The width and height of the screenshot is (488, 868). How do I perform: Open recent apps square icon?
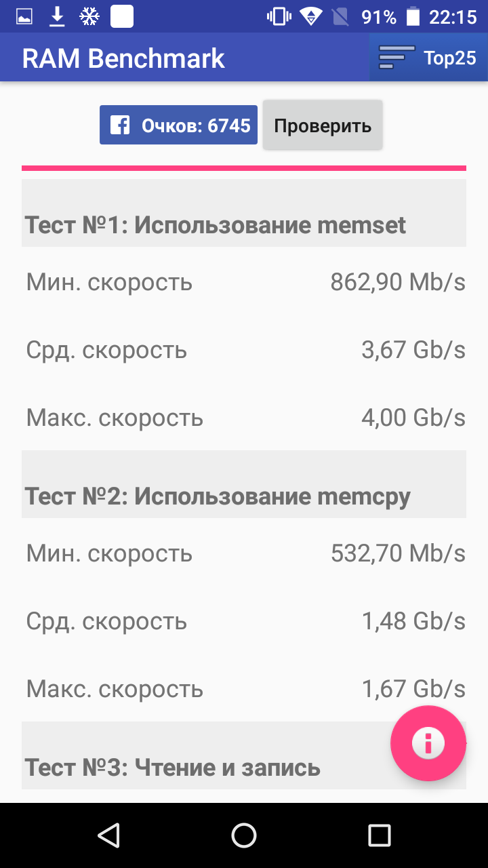click(380, 835)
